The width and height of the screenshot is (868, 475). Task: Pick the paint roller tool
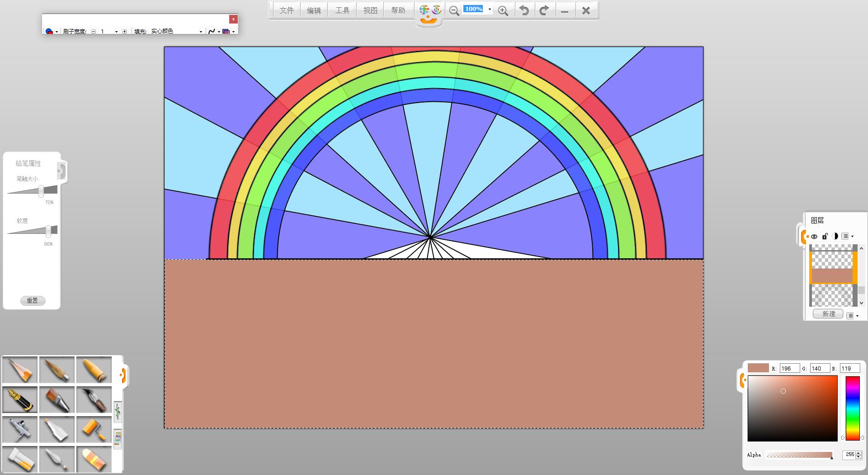pos(94,429)
